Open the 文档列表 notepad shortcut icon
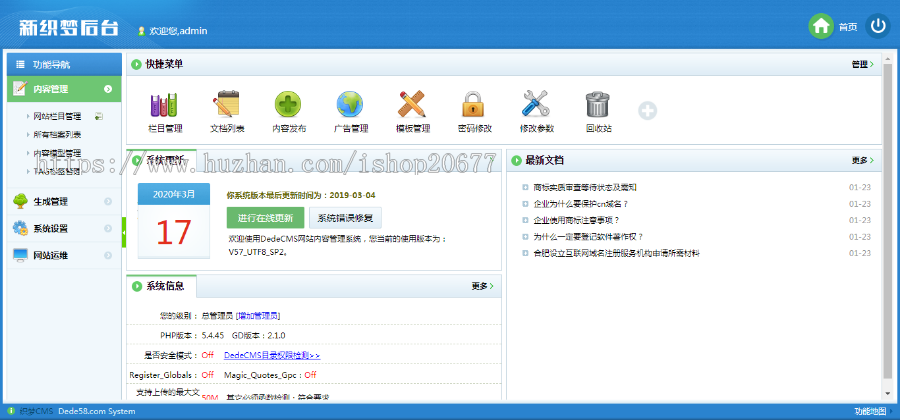The image size is (900, 420). click(226, 104)
